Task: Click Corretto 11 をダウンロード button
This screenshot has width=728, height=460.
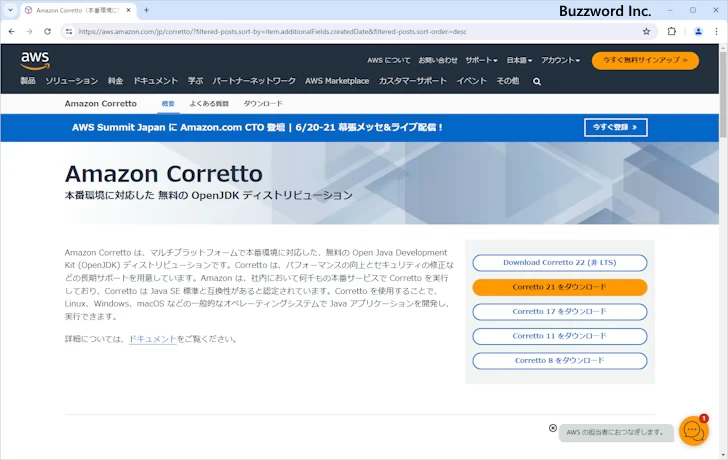Action: [x=559, y=336]
